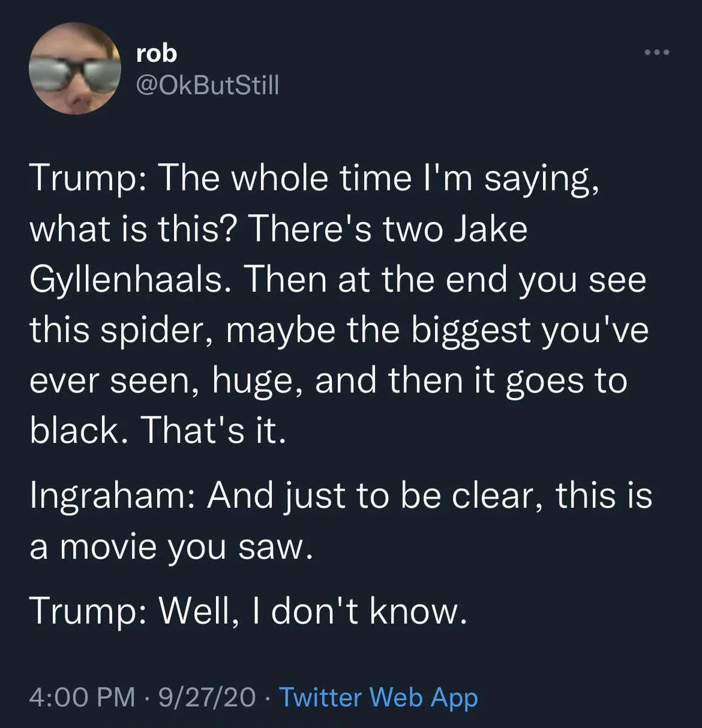Image resolution: width=702 pixels, height=728 pixels.
Task: Open the Twitter Web App source link
Action: [378, 697]
